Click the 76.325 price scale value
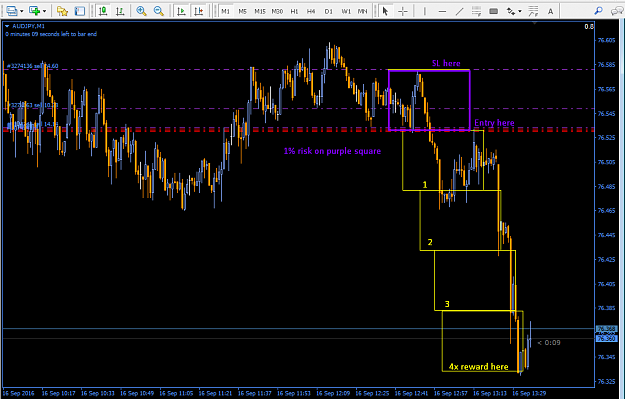The height and width of the screenshot is (399, 625). coord(606,381)
